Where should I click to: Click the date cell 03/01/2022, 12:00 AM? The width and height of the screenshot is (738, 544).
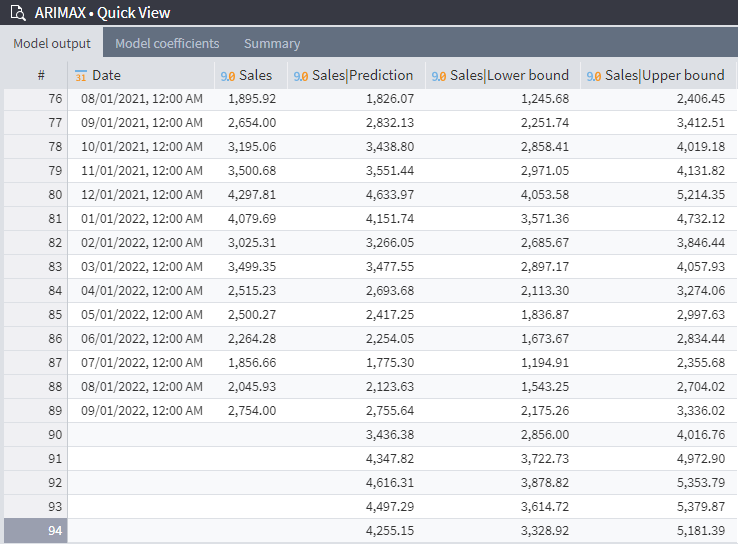[x=142, y=267]
